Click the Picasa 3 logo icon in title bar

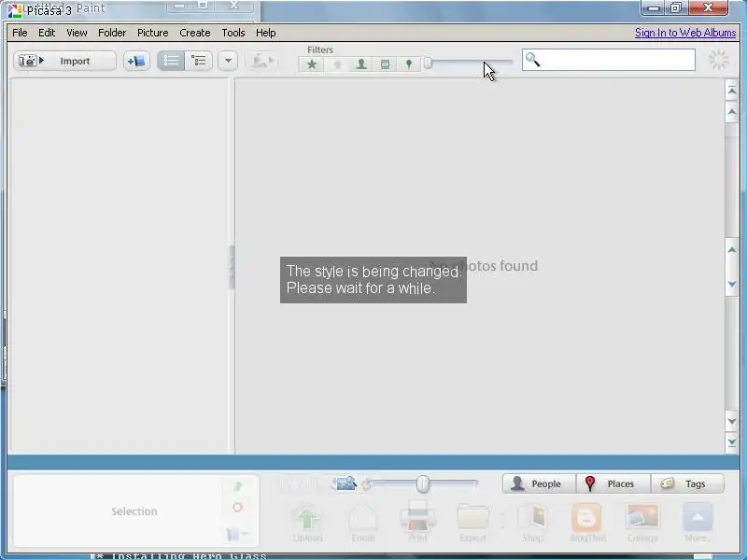[x=15, y=10]
